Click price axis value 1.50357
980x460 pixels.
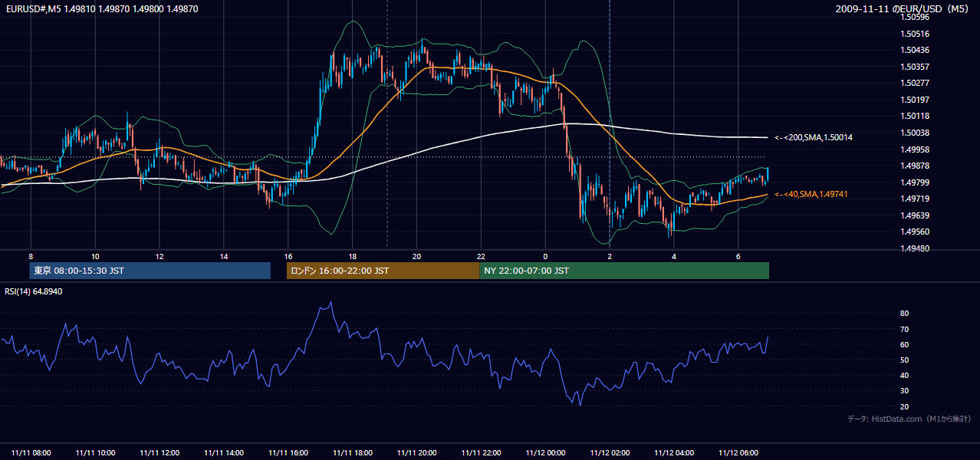click(x=915, y=67)
